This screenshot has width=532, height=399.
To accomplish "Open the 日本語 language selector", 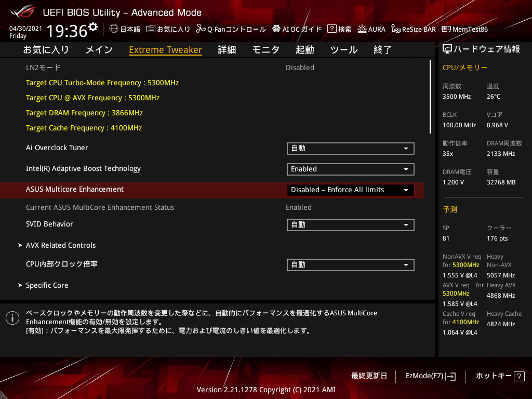I will click(125, 29).
